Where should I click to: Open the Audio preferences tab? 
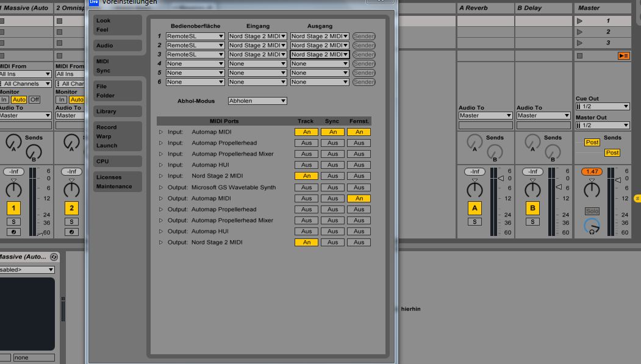(x=117, y=45)
